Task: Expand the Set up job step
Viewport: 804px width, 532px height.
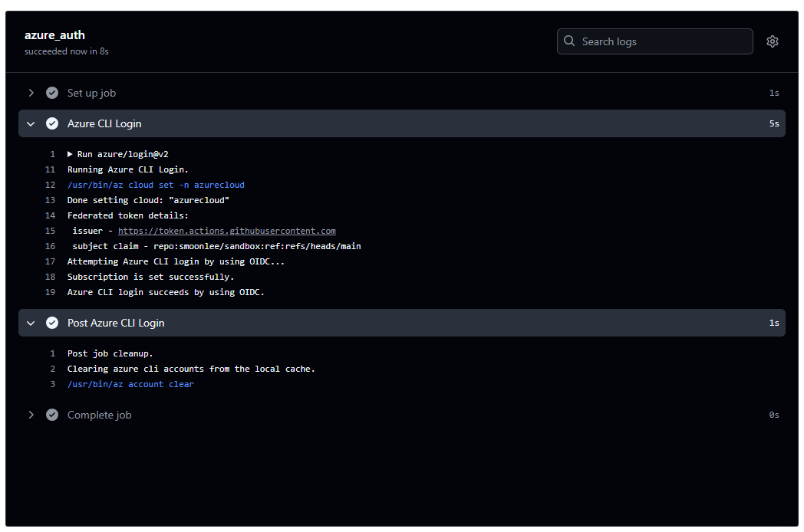Action: coord(31,93)
